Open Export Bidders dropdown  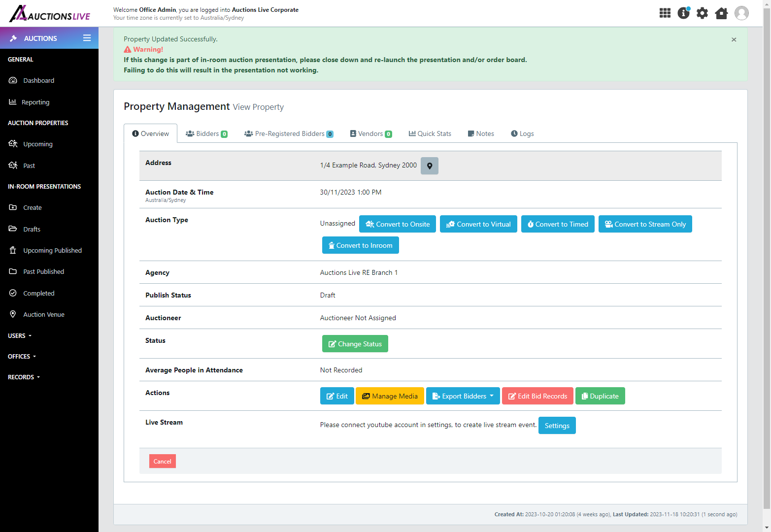click(x=463, y=396)
